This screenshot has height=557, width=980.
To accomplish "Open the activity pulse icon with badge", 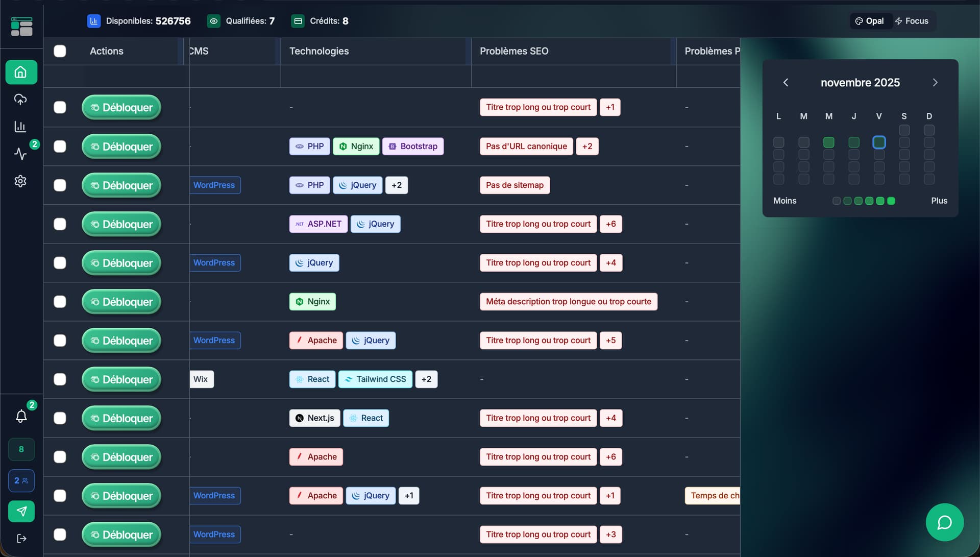I will tap(20, 154).
